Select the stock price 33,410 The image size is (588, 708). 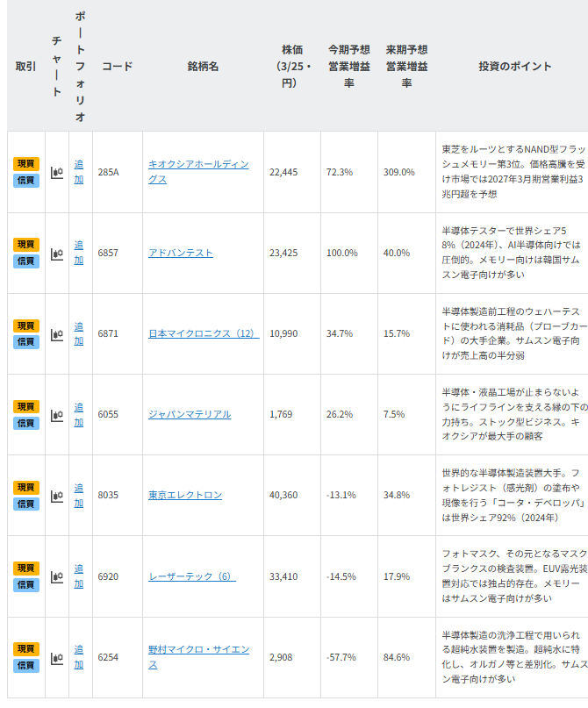click(x=283, y=576)
